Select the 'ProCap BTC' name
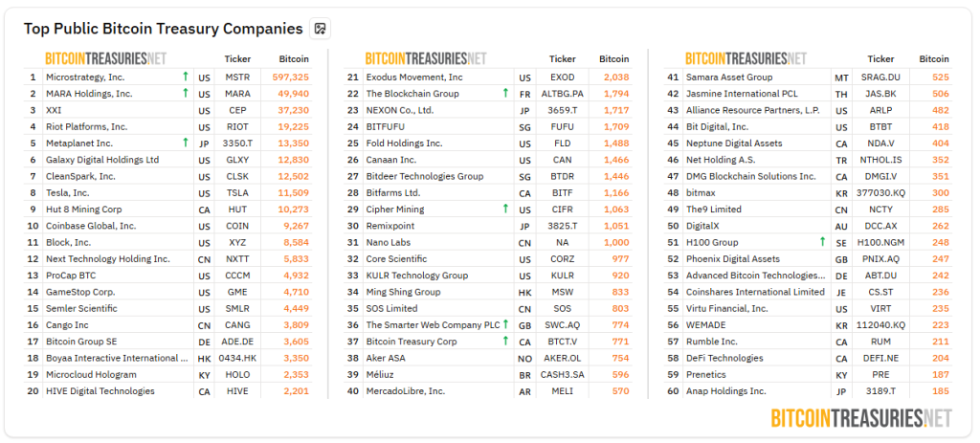 [x=71, y=275]
